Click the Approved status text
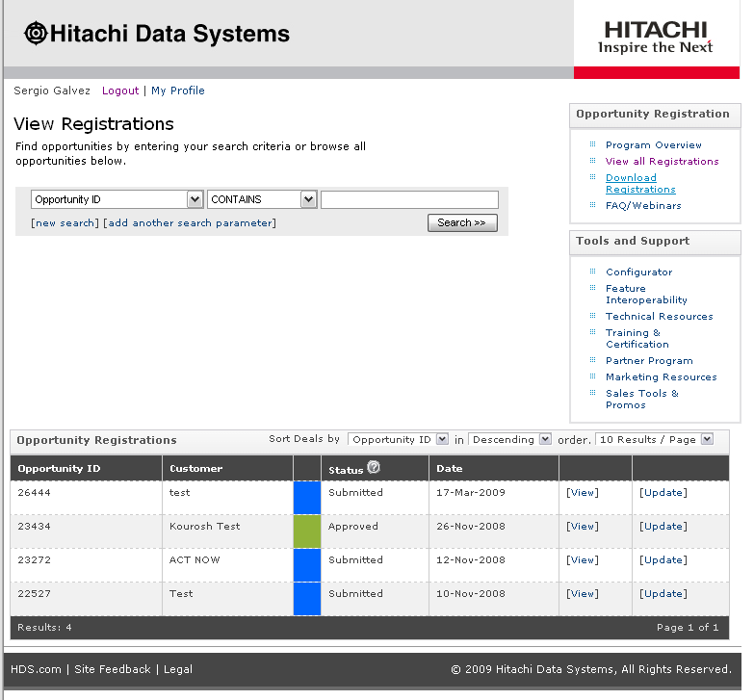754x700 pixels. [353, 527]
